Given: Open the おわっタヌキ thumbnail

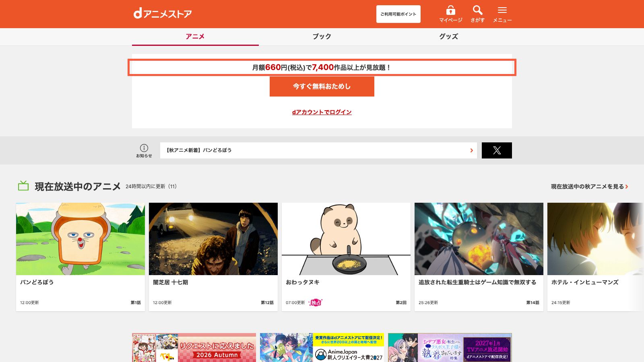Looking at the screenshot, I should coord(346,239).
